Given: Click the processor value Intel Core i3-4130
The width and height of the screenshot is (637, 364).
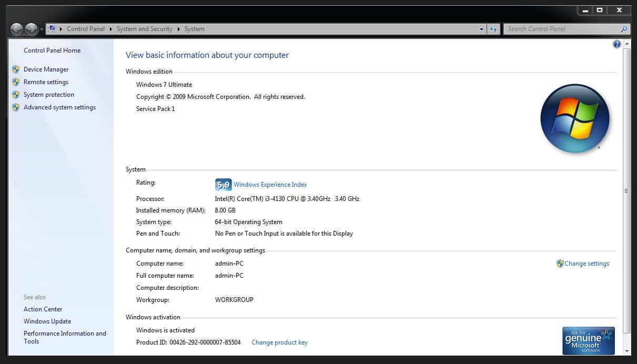Looking at the screenshot, I should [287, 199].
